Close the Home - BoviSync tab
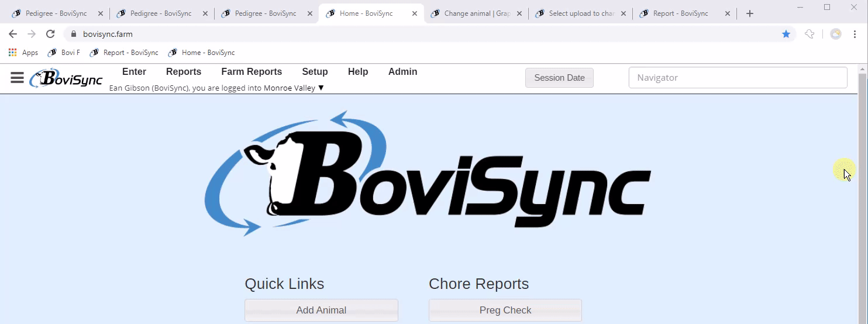Screen dimensions: 868x324 pyautogui.click(x=414, y=13)
